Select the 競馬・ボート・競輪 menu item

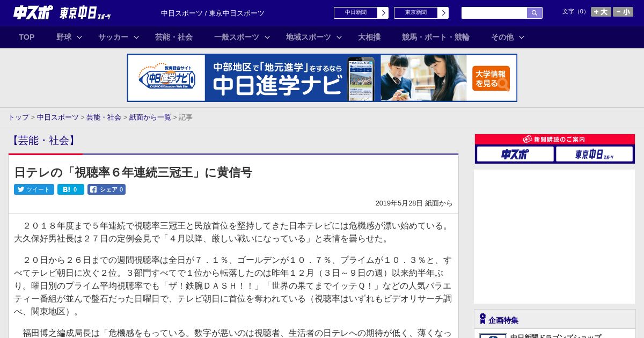[x=436, y=37]
